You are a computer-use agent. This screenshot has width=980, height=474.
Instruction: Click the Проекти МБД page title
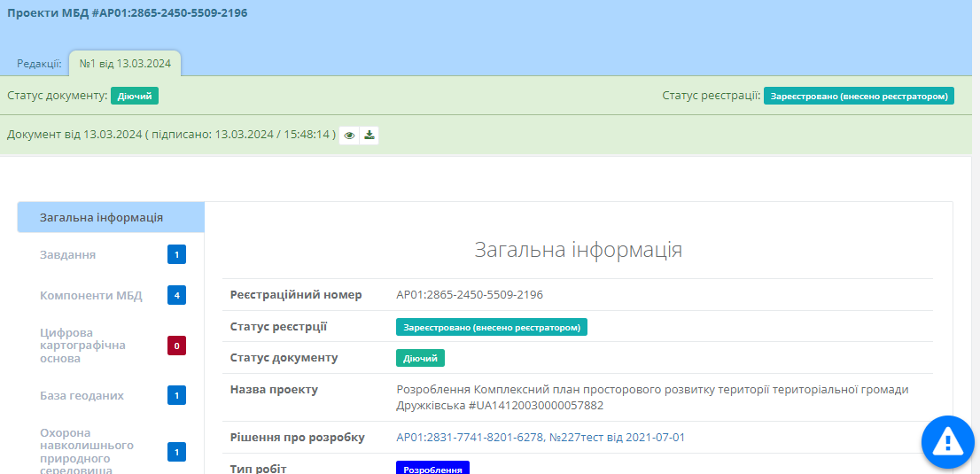(128, 13)
